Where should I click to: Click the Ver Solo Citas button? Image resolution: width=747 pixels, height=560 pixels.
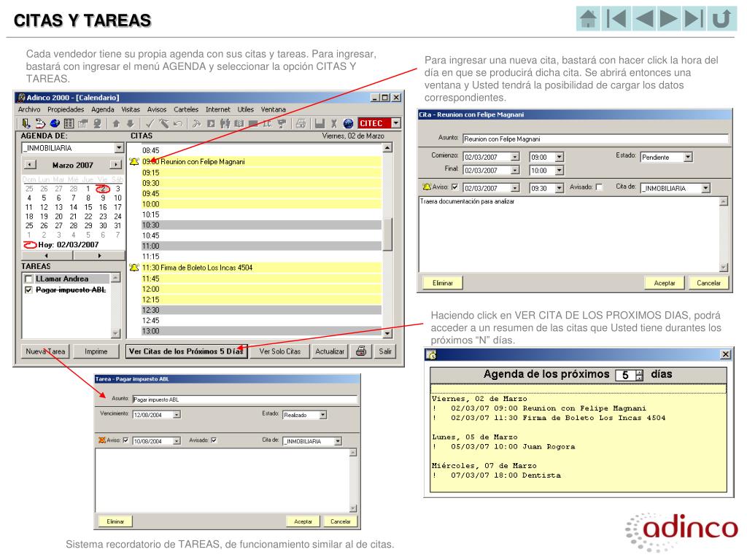coord(279,351)
